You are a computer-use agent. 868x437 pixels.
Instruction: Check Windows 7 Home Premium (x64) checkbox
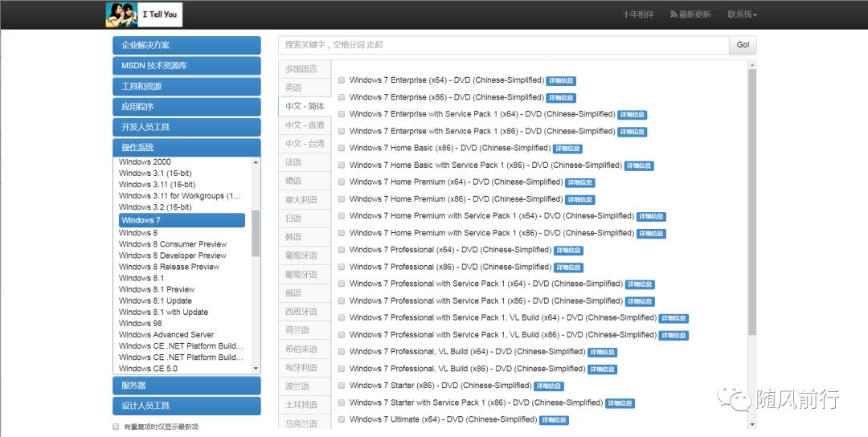click(x=342, y=182)
